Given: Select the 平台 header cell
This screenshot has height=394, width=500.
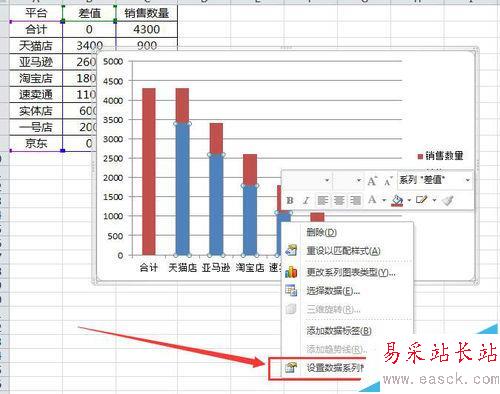Looking at the screenshot, I should click(x=36, y=13).
